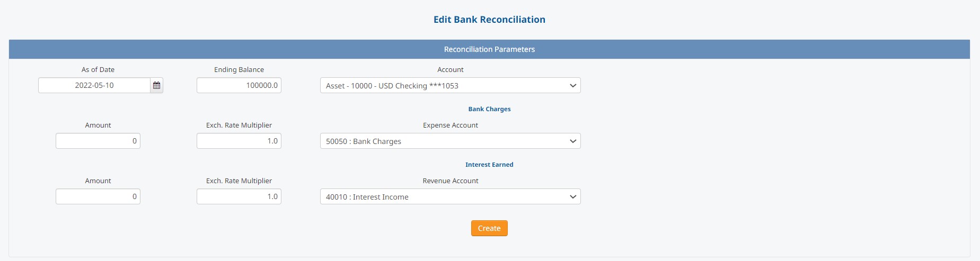Select the Interest Earned Amount field
The image size is (980, 261).
pyautogui.click(x=98, y=196)
